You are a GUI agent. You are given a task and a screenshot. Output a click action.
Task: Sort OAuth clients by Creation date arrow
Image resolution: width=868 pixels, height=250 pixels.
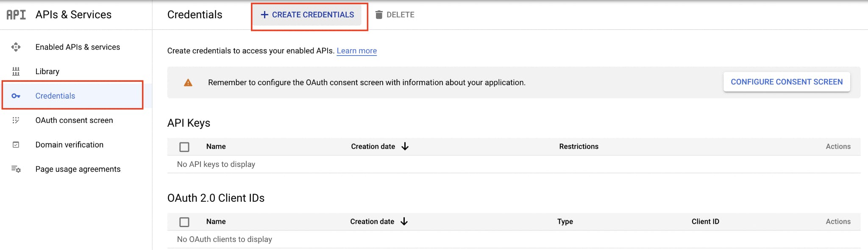(x=404, y=222)
